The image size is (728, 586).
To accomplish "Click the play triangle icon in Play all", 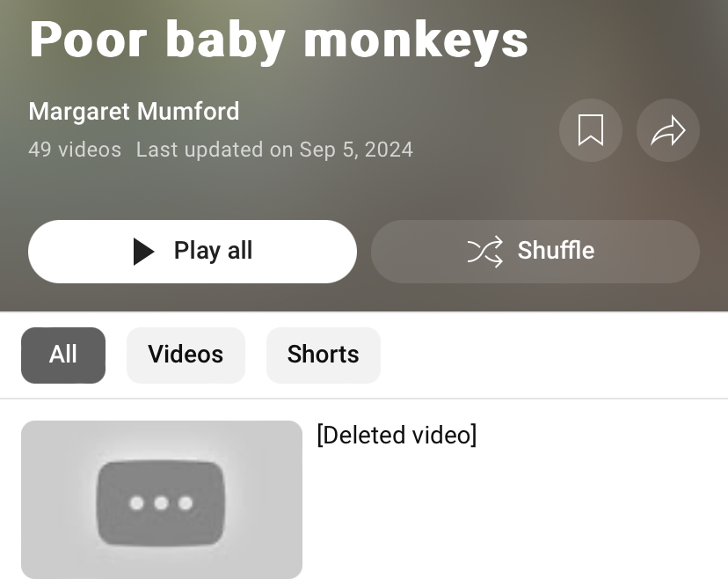I will [x=143, y=252].
